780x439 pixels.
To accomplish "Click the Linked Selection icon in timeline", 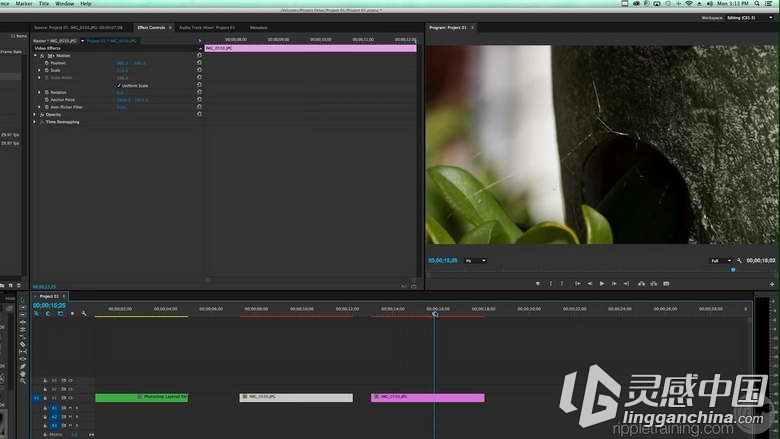I will [60, 314].
